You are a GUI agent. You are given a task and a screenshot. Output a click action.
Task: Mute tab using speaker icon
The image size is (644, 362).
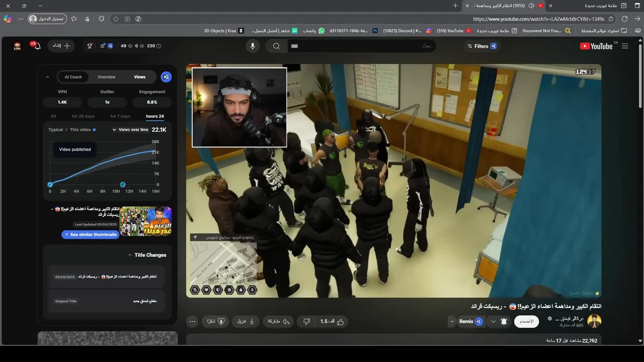(531, 6)
